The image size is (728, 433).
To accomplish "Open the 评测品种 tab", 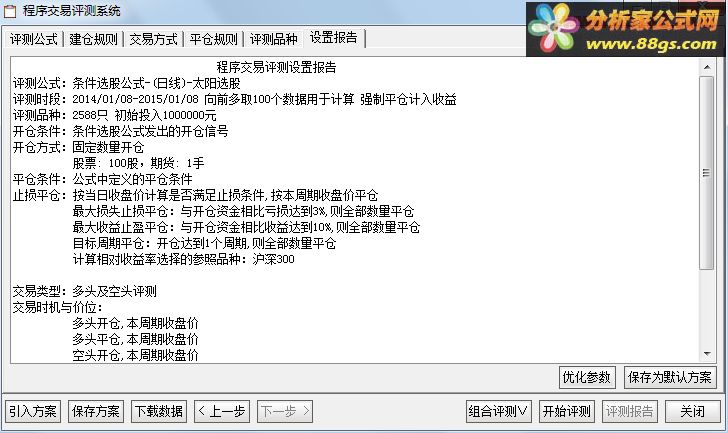I will (x=273, y=39).
